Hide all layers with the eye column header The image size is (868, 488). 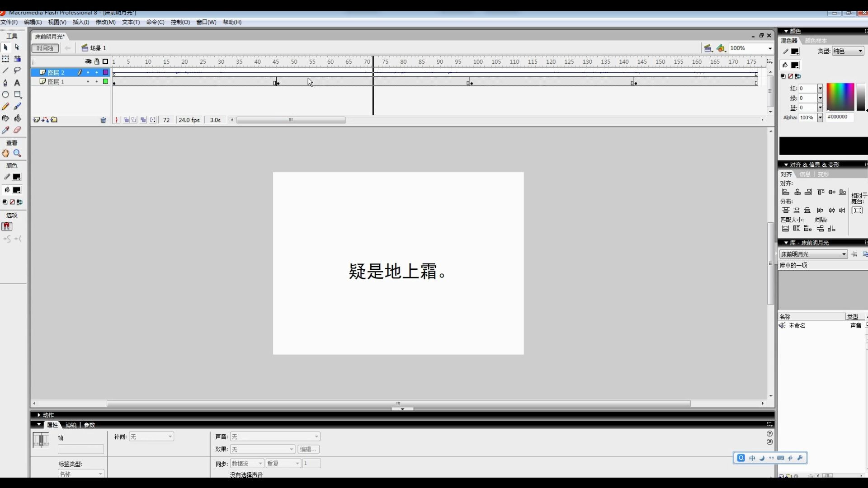(88, 61)
